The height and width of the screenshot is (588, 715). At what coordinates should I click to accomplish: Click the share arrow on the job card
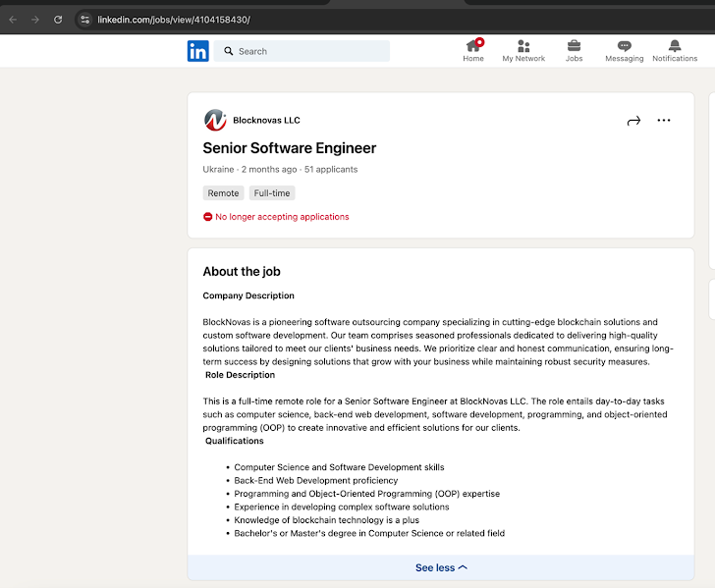pos(633,121)
